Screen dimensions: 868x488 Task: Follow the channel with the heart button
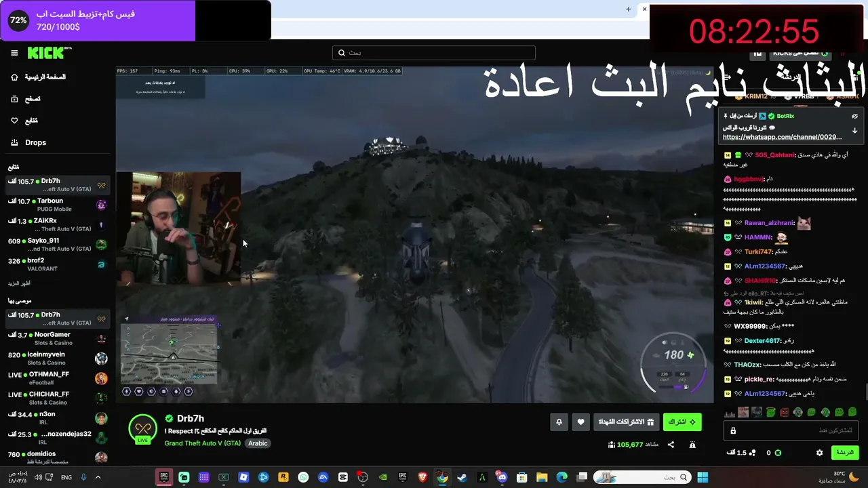[580, 422]
